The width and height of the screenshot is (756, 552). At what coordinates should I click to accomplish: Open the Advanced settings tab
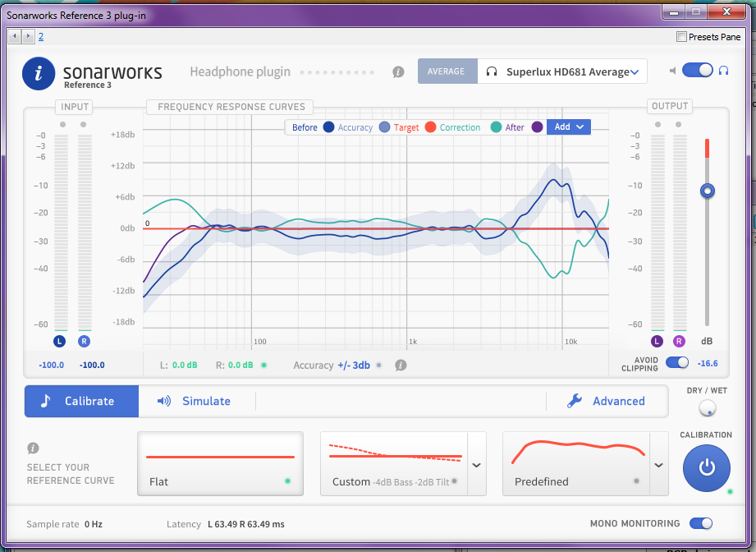[x=607, y=401]
